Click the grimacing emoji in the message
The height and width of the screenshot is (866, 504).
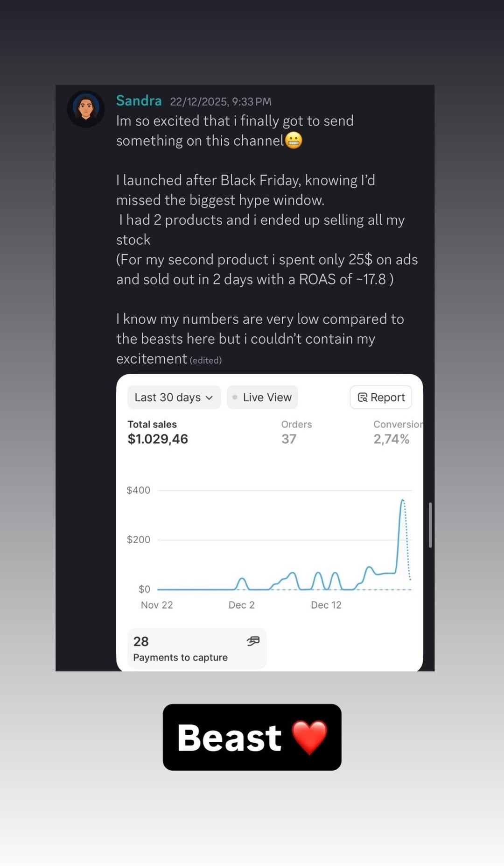[x=294, y=140]
